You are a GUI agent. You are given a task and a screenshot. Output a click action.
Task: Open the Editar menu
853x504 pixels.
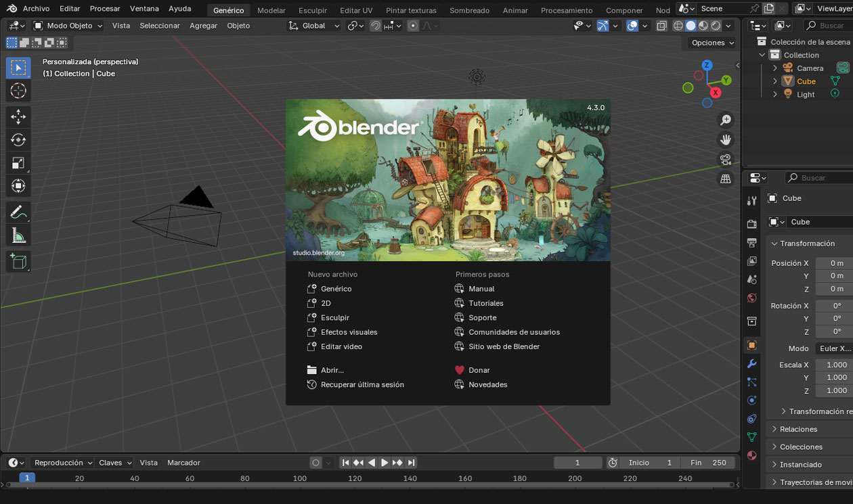[x=70, y=9]
